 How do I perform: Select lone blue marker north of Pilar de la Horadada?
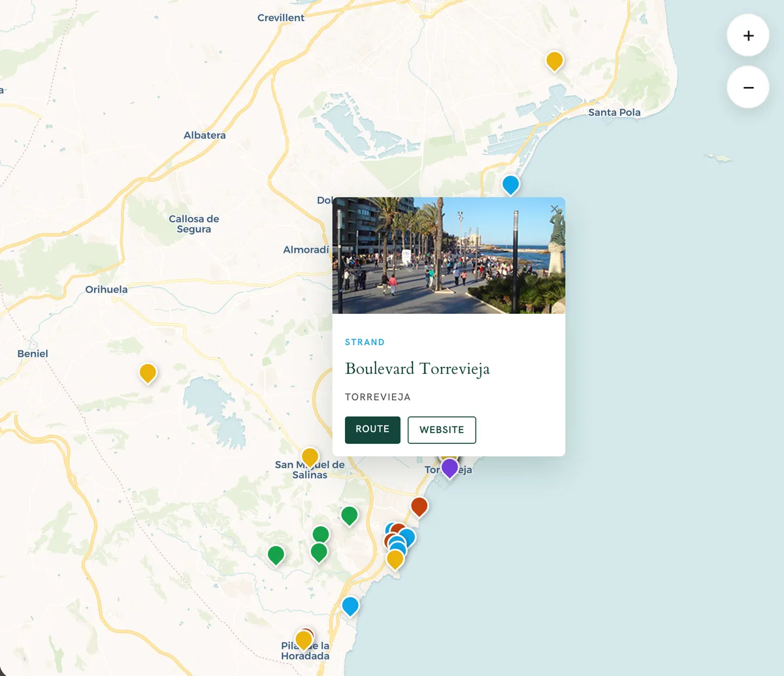[x=350, y=606]
